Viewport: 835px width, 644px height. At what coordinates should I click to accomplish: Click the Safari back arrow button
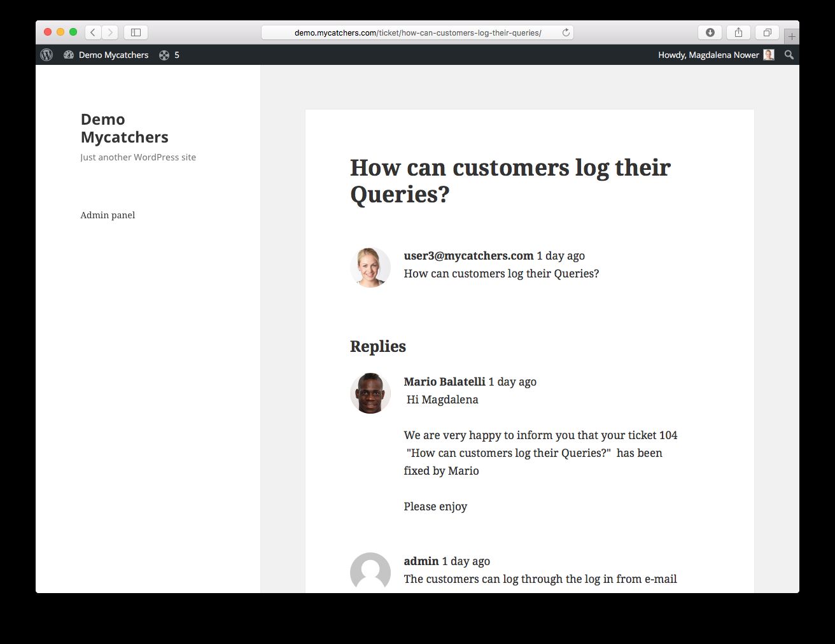94,32
